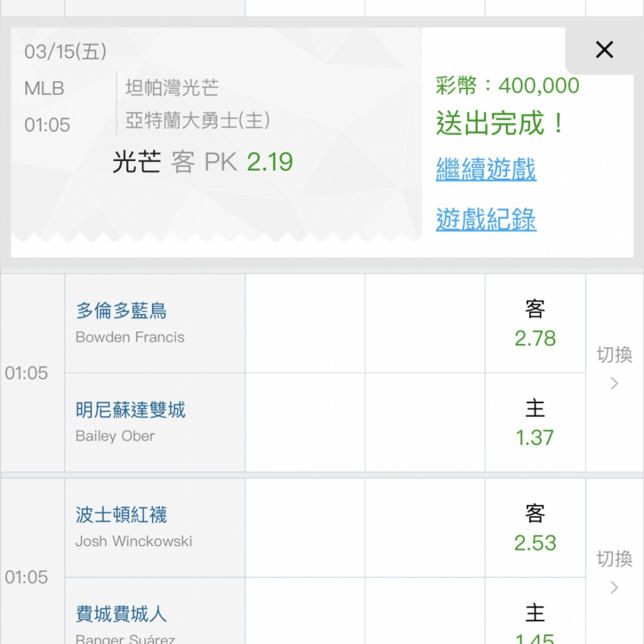Open the 波士頓紅襪 team name

(121, 515)
